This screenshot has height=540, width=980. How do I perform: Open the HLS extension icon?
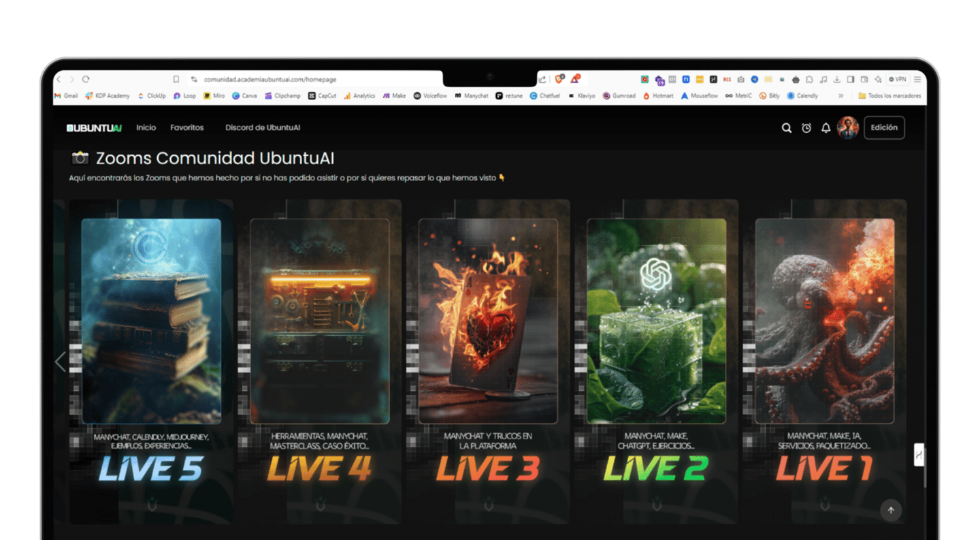[727, 80]
